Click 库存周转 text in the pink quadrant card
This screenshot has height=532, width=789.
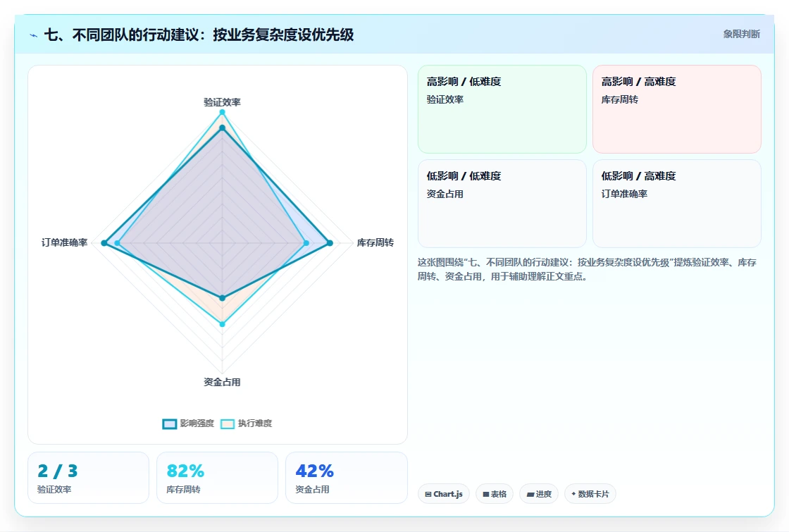point(619,99)
